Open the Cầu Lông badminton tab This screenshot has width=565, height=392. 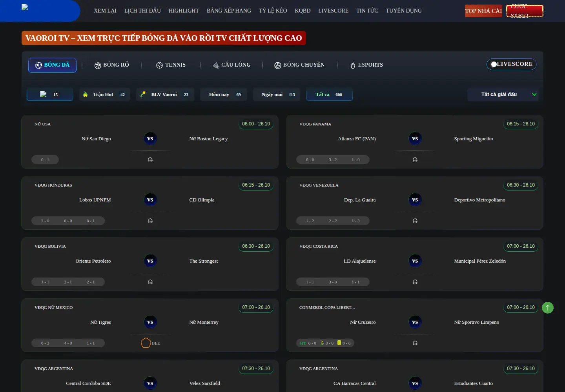(x=231, y=65)
